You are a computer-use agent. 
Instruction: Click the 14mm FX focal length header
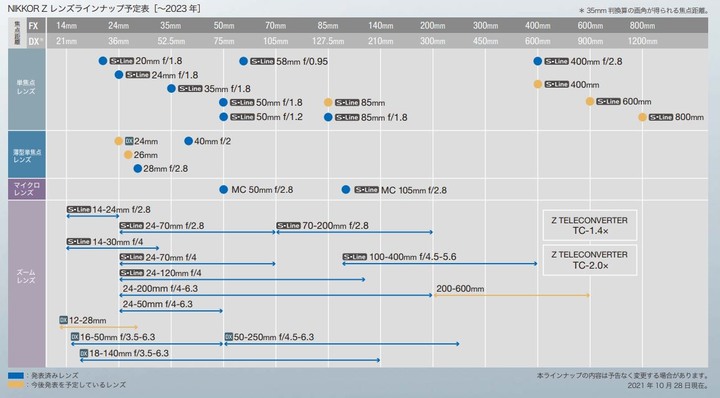pyautogui.click(x=67, y=26)
